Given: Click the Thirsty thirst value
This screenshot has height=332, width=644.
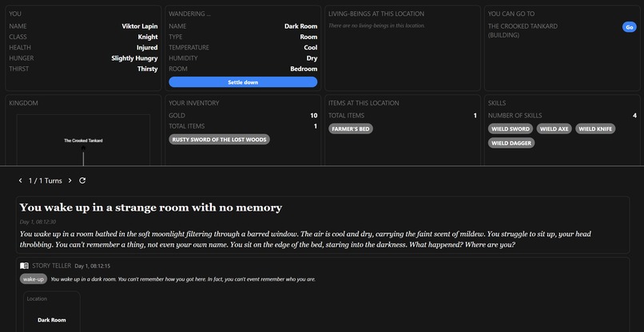Looking at the screenshot, I should pyautogui.click(x=148, y=69).
